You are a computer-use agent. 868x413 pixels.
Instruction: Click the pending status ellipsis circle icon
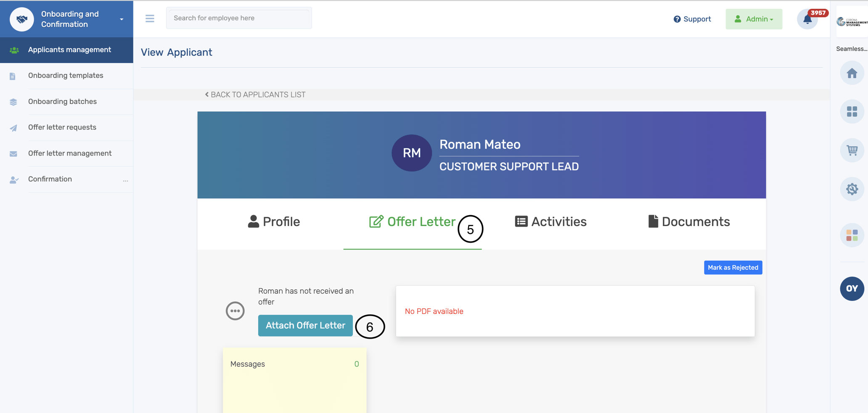point(235,311)
